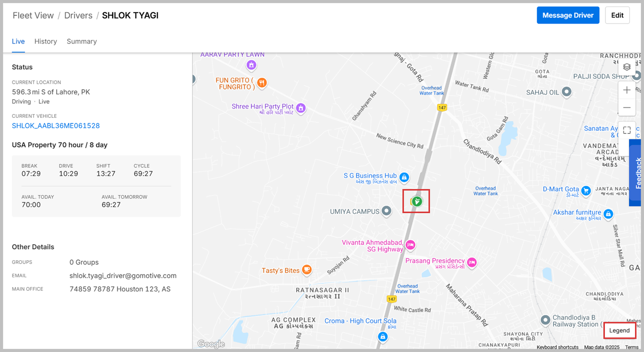Zoom in on the map

pos(627,90)
